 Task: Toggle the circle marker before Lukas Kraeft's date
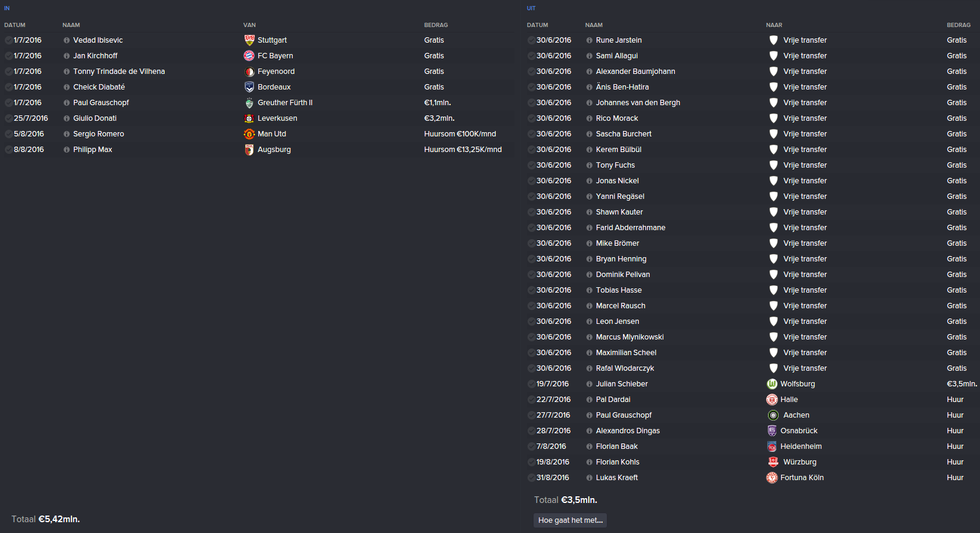pos(531,478)
